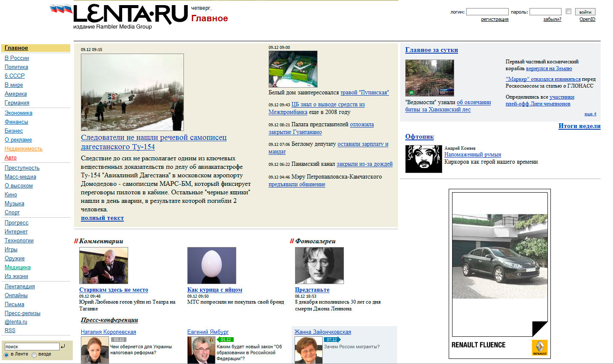
Task: Open the "Лентапедия" sidebar section
Action: coord(20,287)
